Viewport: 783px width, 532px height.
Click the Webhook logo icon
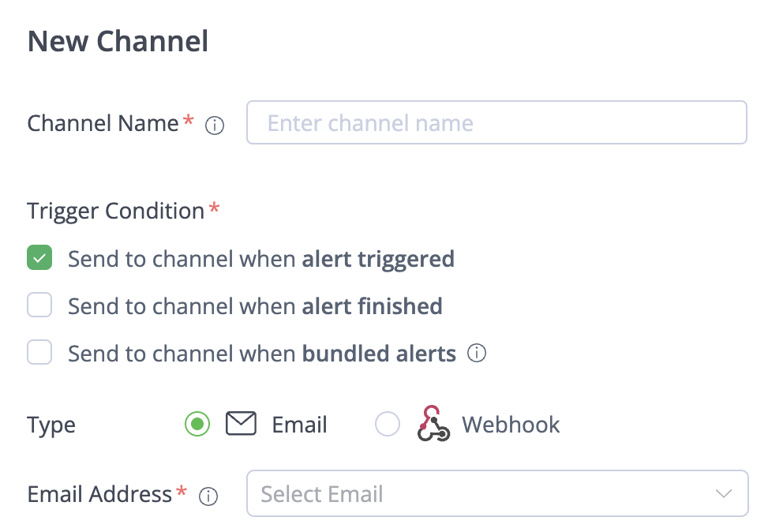click(x=433, y=424)
